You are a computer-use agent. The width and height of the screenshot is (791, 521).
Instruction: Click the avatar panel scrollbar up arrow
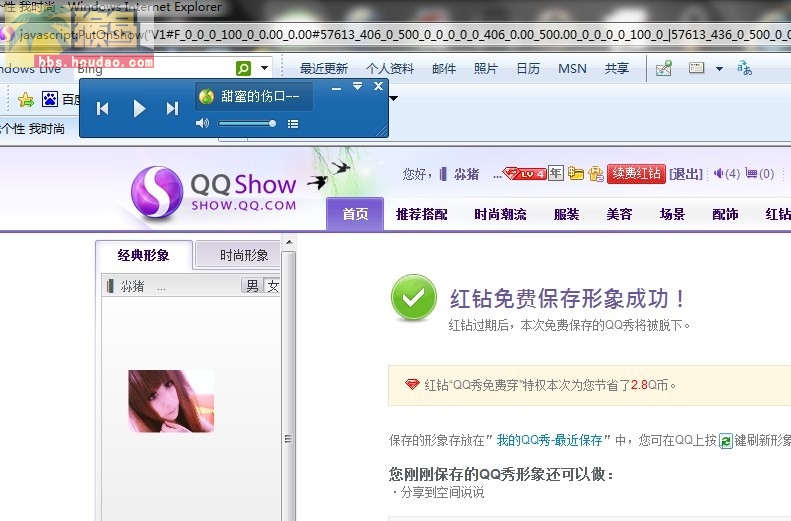tap(289, 243)
